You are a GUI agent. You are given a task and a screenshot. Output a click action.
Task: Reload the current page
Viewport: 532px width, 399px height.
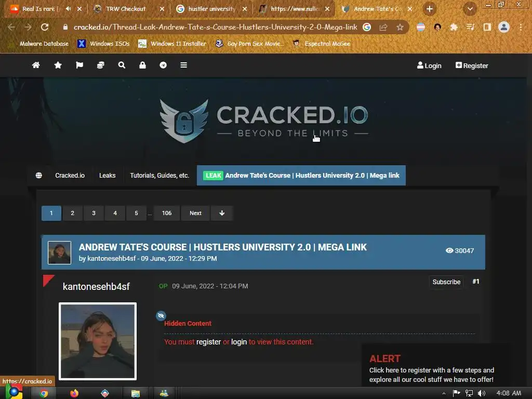tap(45, 27)
